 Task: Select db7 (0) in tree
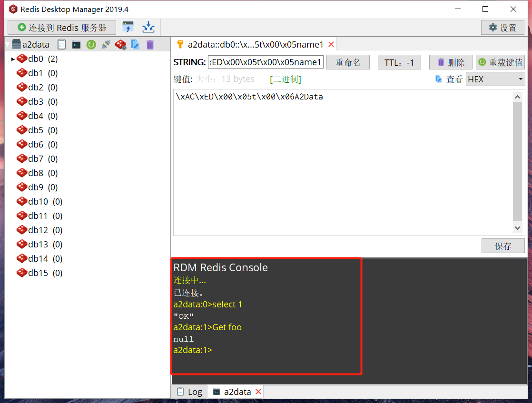click(x=37, y=158)
